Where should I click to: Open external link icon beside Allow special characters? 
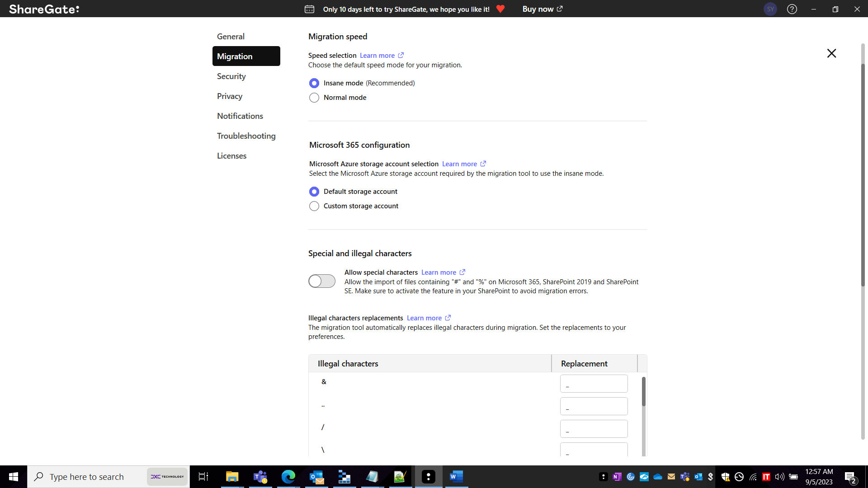coord(462,272)
